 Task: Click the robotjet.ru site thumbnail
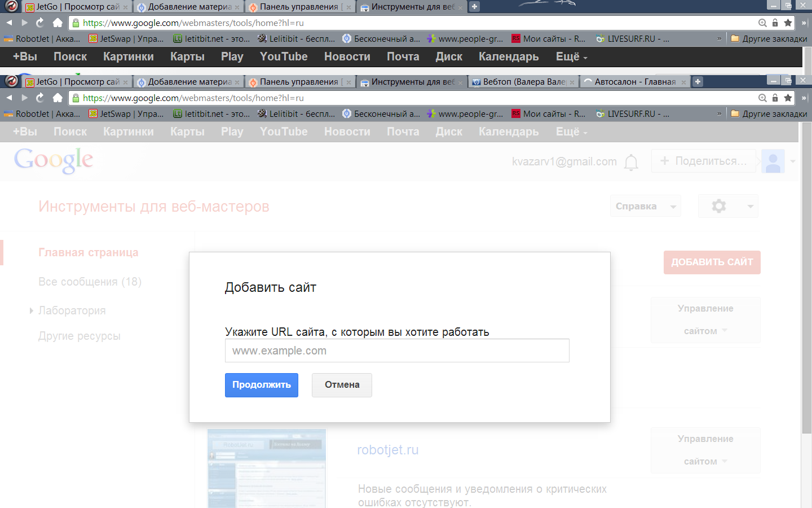coord(267,468)
